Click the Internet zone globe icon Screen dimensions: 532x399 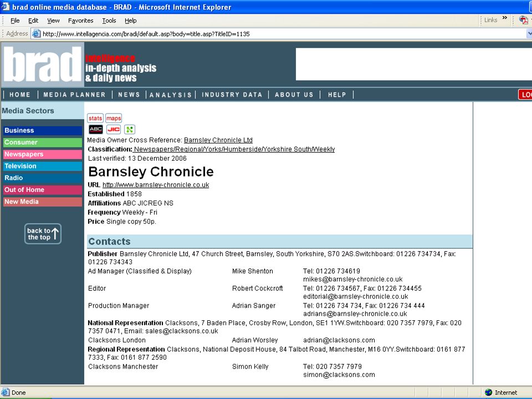(x=489, y=392)
